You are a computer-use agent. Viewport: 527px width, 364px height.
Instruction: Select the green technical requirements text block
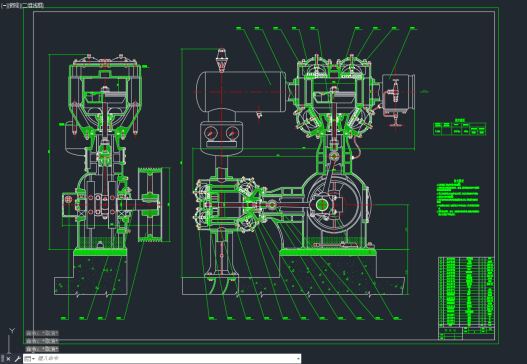[x=458, y=198]
